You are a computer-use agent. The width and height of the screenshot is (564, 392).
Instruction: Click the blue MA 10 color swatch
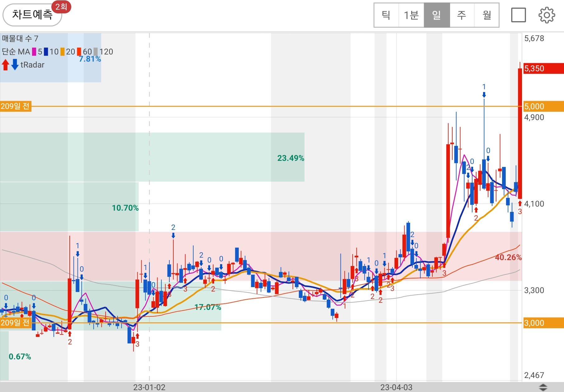tap(46, 52)
